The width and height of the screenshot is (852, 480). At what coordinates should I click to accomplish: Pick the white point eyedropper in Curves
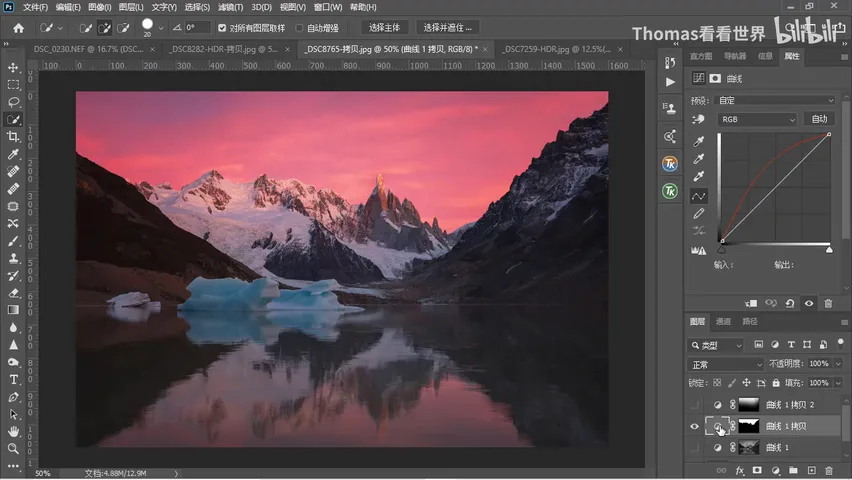click(699, 176)
